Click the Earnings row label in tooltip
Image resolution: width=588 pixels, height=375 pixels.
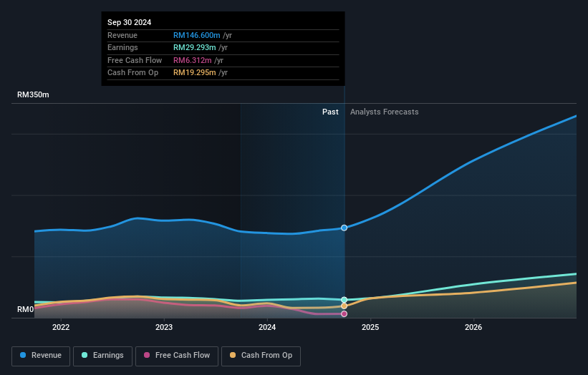pos(122,47)
